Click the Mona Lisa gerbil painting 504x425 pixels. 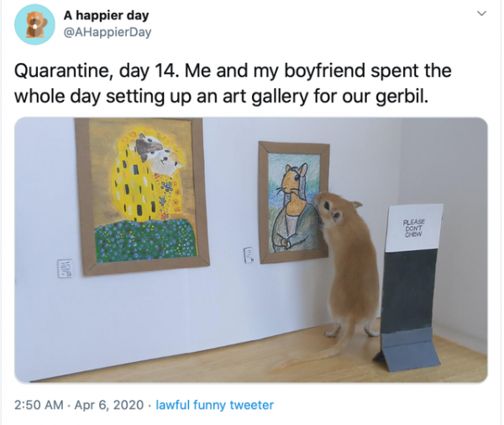(293, 202)
